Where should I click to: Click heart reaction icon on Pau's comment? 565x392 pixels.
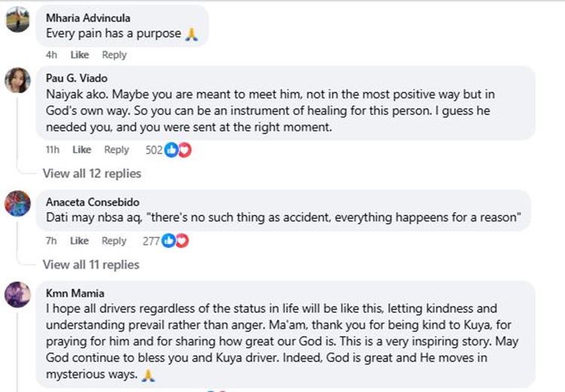point(185,150)
